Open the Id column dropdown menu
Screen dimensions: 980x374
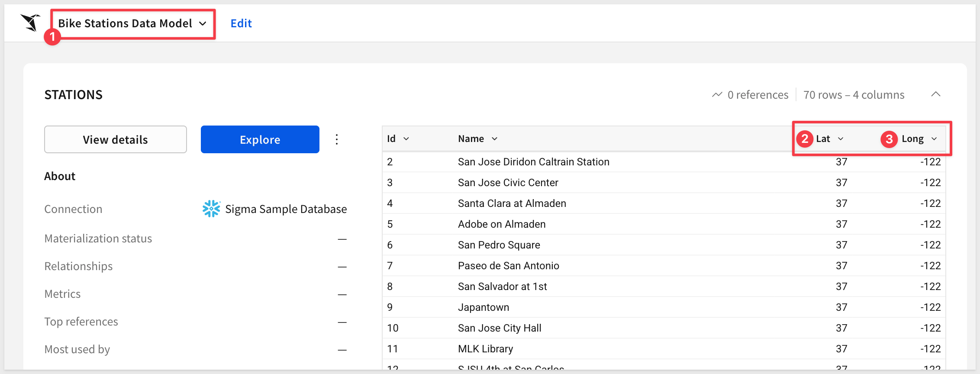coord(406,139)
